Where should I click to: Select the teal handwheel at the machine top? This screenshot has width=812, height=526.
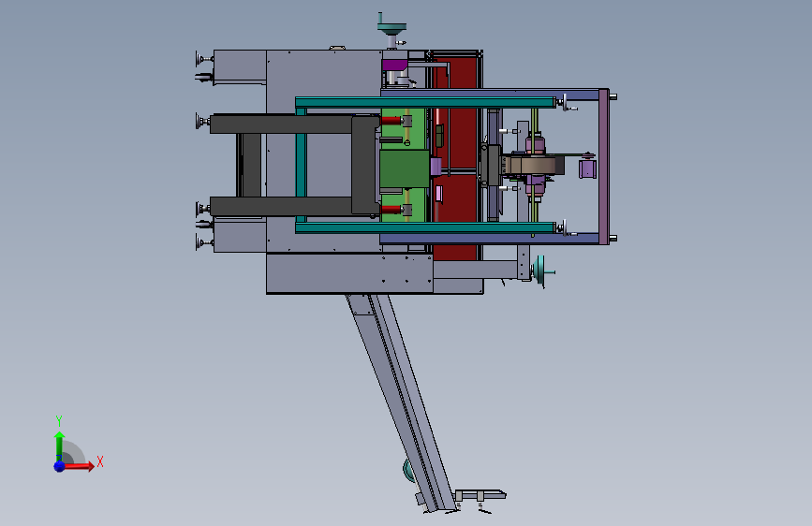click(x=391, y=27)
